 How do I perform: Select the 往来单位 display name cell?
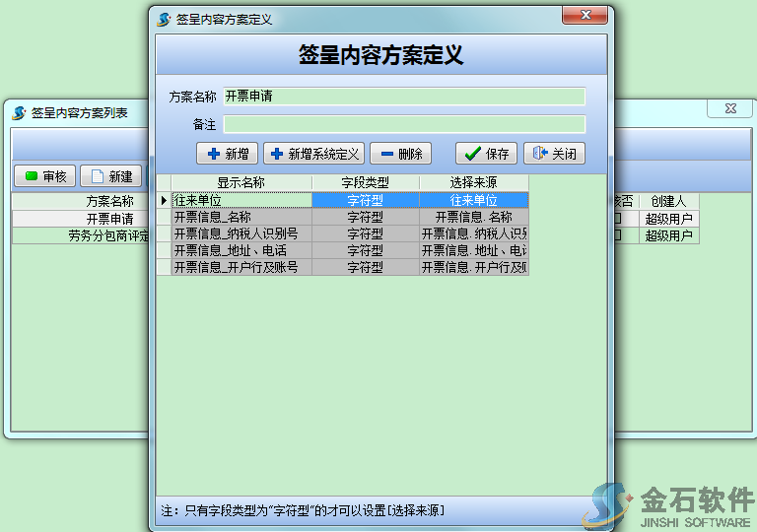pos(241,200)
